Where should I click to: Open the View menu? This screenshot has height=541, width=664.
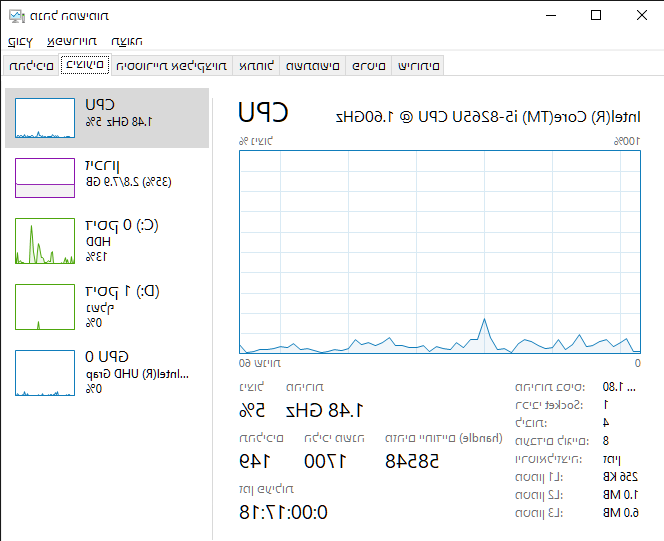tap(127, 41)
